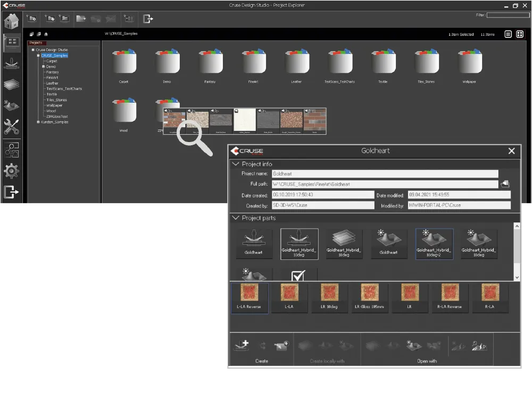The width and height of the screenshot is (532, 399).
Task: Select the stacked layers icon in sidebar
Action: (12, 85)
